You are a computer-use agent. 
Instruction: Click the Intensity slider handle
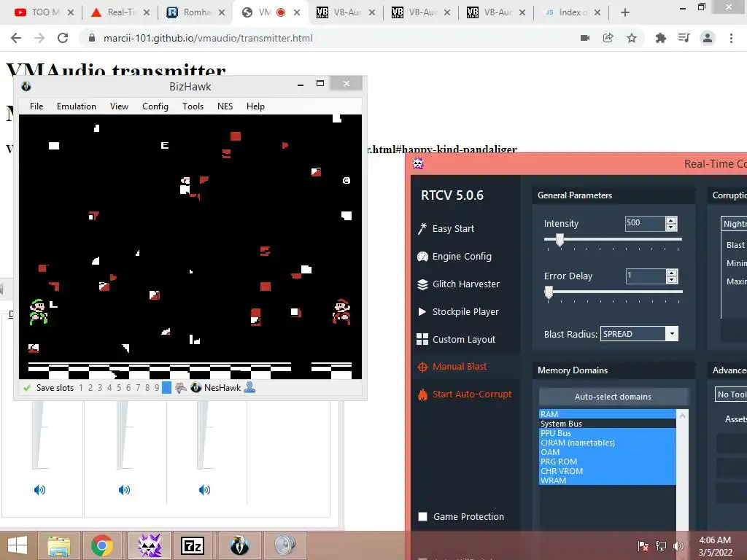[560, 240]
